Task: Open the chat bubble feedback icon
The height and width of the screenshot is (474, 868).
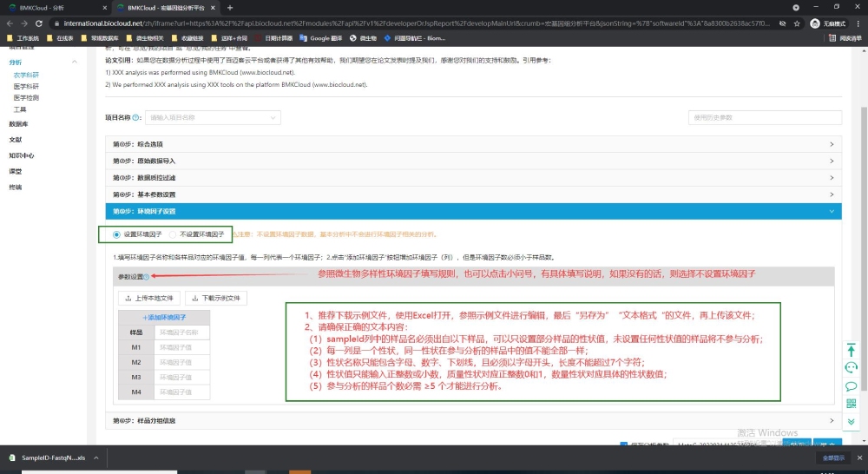Action: click(x=852, y=385)
